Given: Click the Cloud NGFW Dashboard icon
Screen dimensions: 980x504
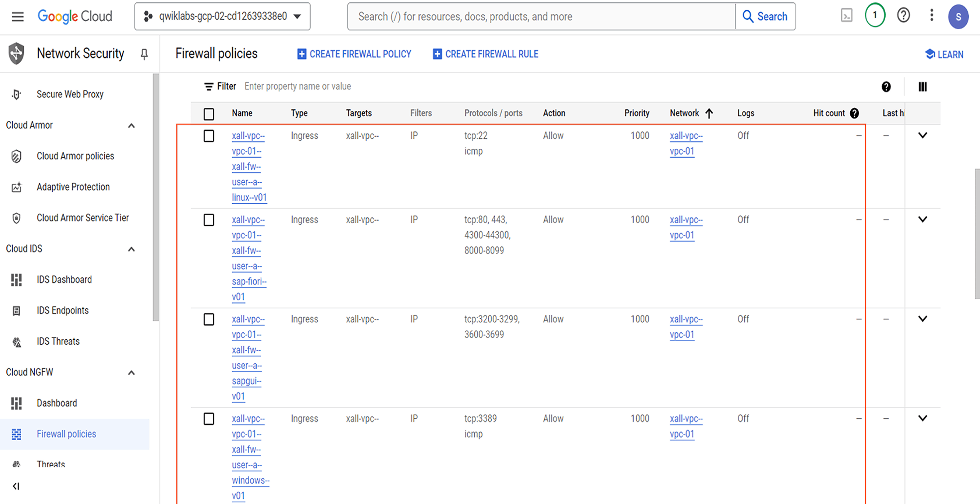Looking at the screenshot, I should [x=16, y=403].
